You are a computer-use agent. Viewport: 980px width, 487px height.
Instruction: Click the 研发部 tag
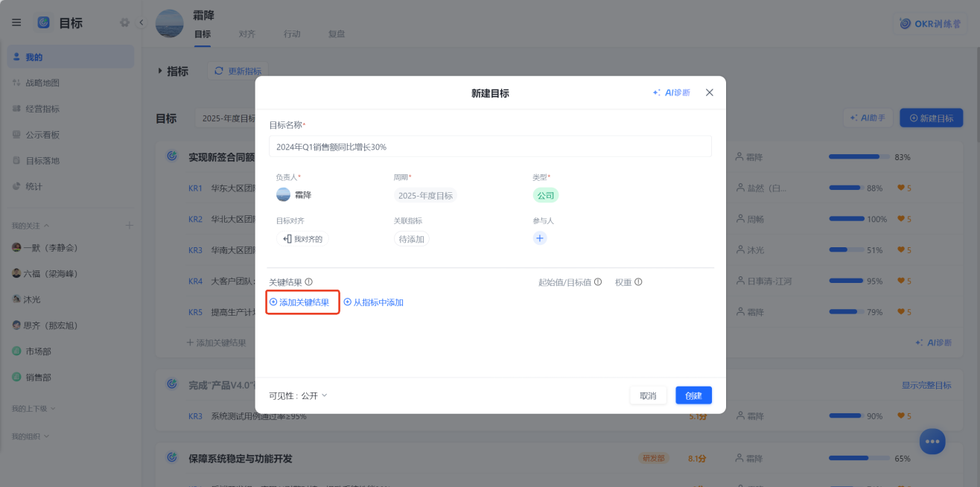[x=652, y=458]
